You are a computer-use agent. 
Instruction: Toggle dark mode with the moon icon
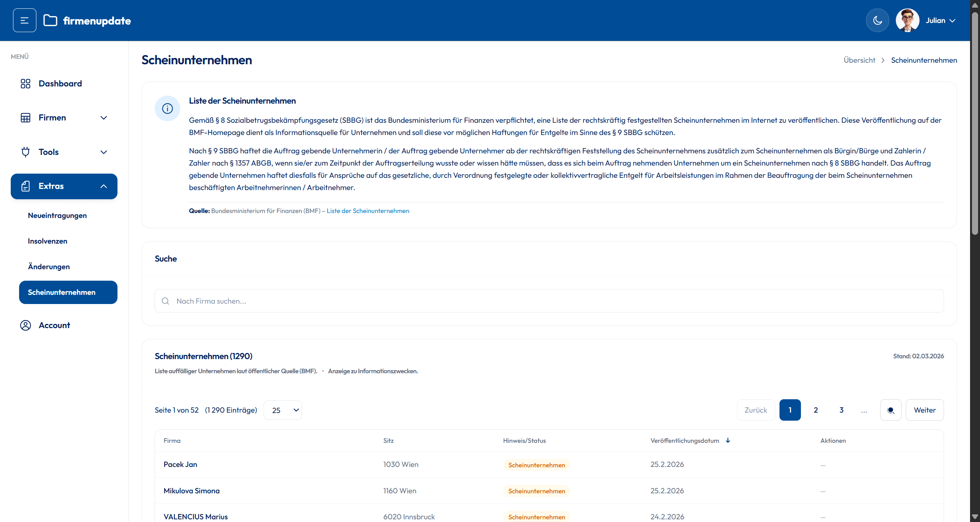click(x=877, y=20)
